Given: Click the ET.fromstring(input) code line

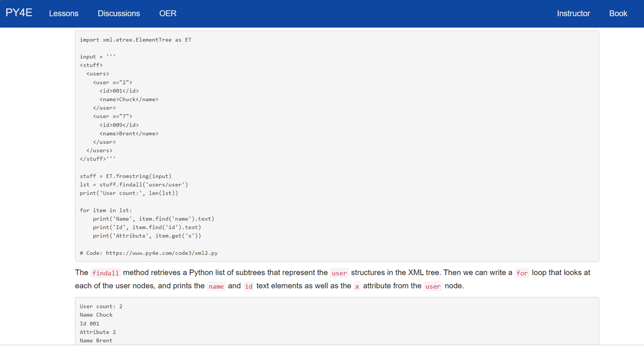Looking at the screenshot, I should click(x=126, y=176).
